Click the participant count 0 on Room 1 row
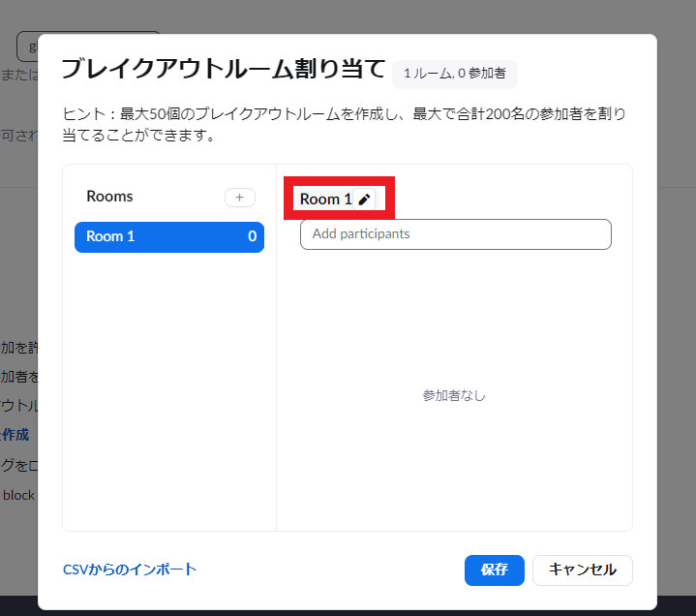This screenshot has width=696, height=616. [252, 236]
